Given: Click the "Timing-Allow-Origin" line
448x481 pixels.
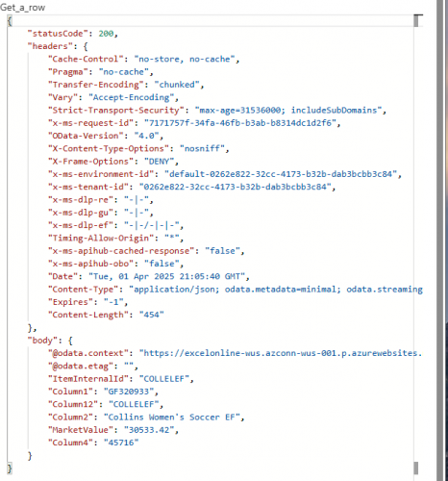Looking at the screenshot, I should (x=115, y=238).
